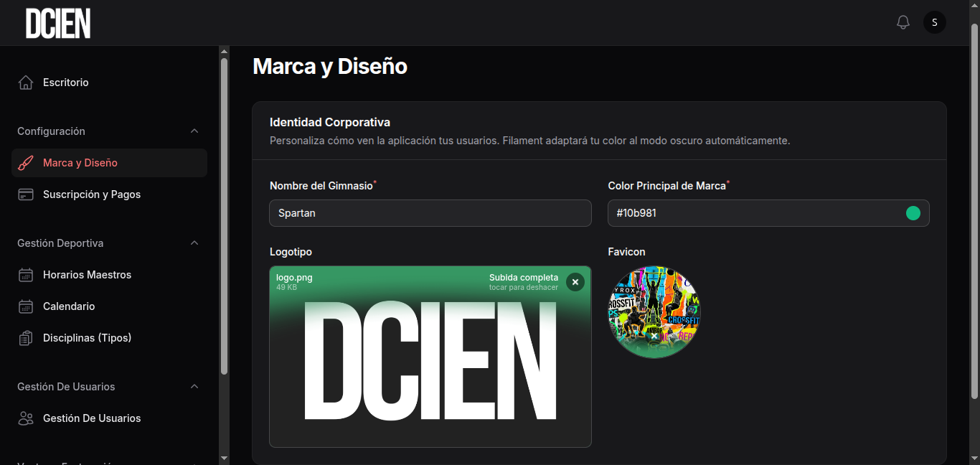
Task: Click the brush icon beside Marca y Diseño
Action: tap(26, 162)
